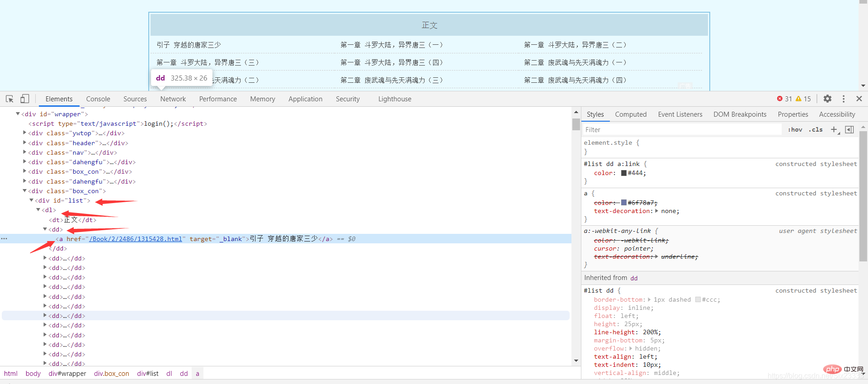The height and width of the screenshot is (384, 868).
Task: Open the DevTools more options menu
Action: click(x=844, y=99)
